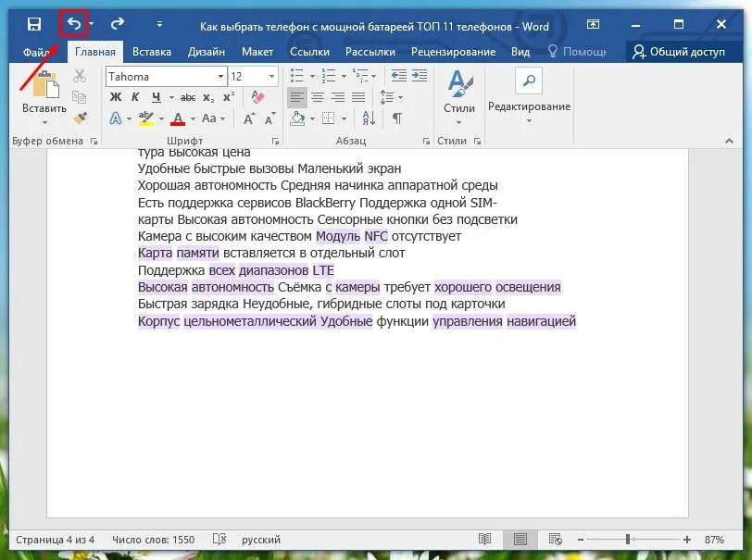Collapse the ribbon with chevron
Viewport: 752px width, 560px height.
click(x=729, y=141)
